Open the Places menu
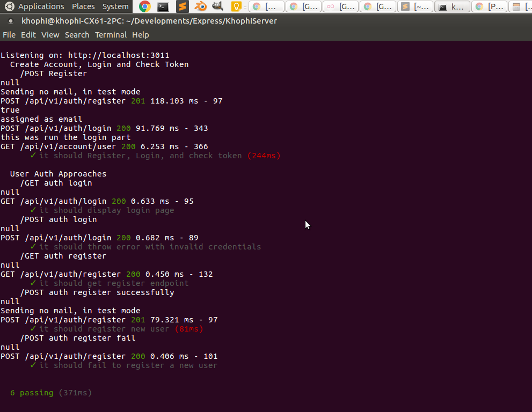Screen dimensions: 532x412 click(83, 6)
